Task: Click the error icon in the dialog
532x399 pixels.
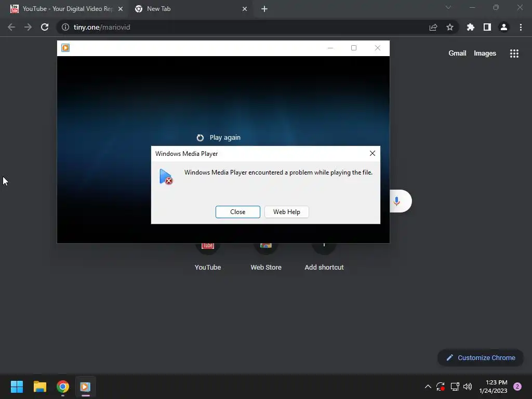Action: pos(166,177)
